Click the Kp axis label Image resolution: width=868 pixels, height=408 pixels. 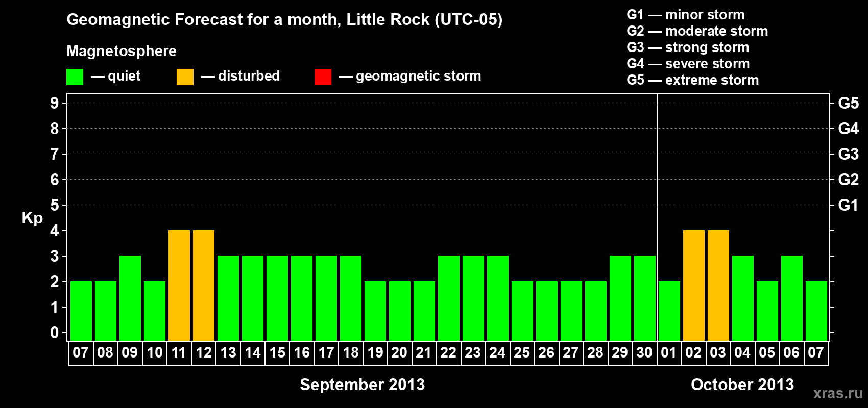point(32,218)
